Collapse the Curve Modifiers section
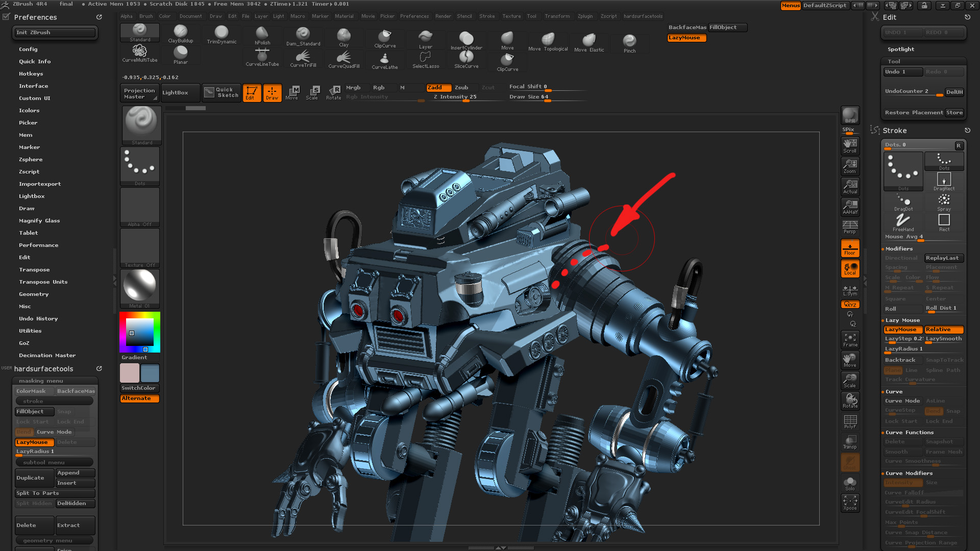 (909, 473)
